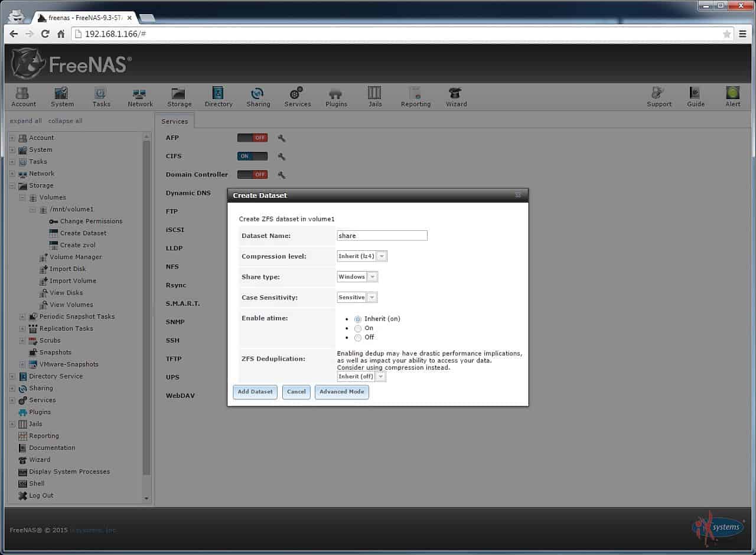Click the sidebar tree vertical scrollbar

(x=146, y=307)
